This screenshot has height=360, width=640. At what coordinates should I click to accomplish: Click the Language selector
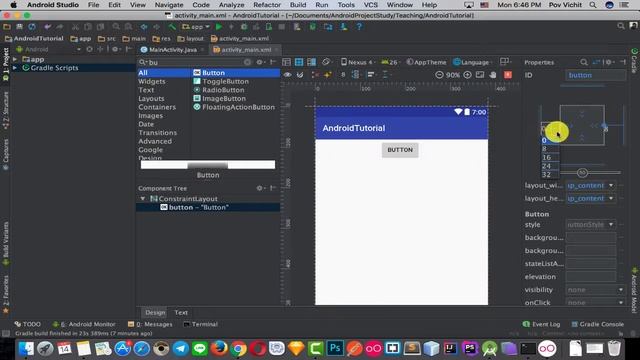[x=472, y=62]
